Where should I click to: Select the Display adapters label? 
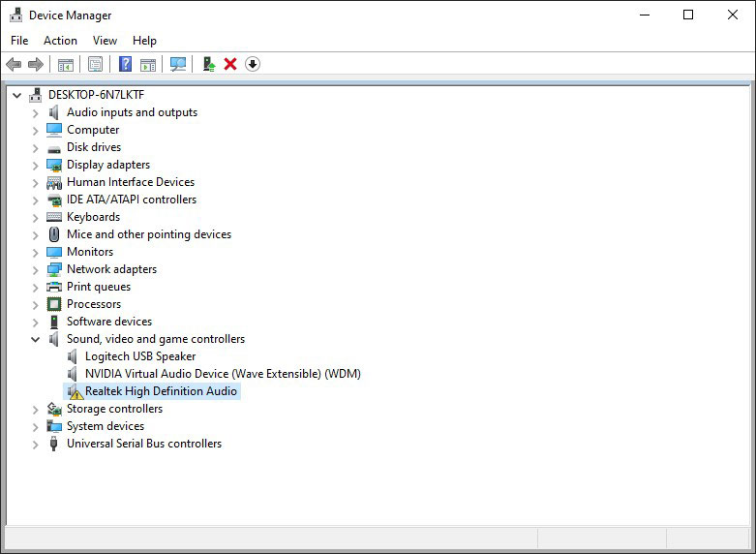[x=108, y=165]
